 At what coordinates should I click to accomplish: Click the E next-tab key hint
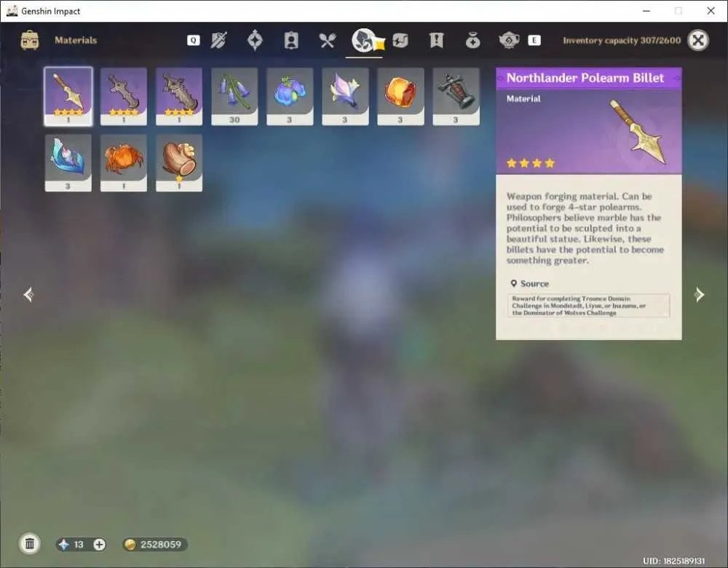534,40
